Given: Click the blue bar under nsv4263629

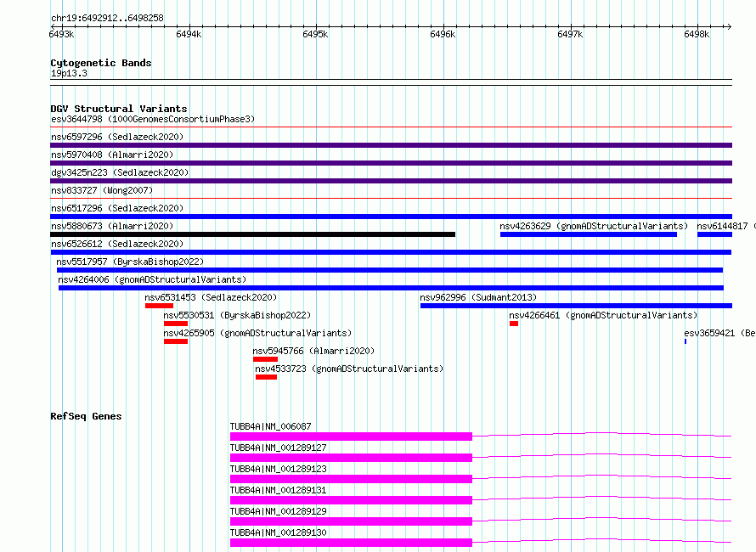Looking at the screenshot, I should 588,234.
